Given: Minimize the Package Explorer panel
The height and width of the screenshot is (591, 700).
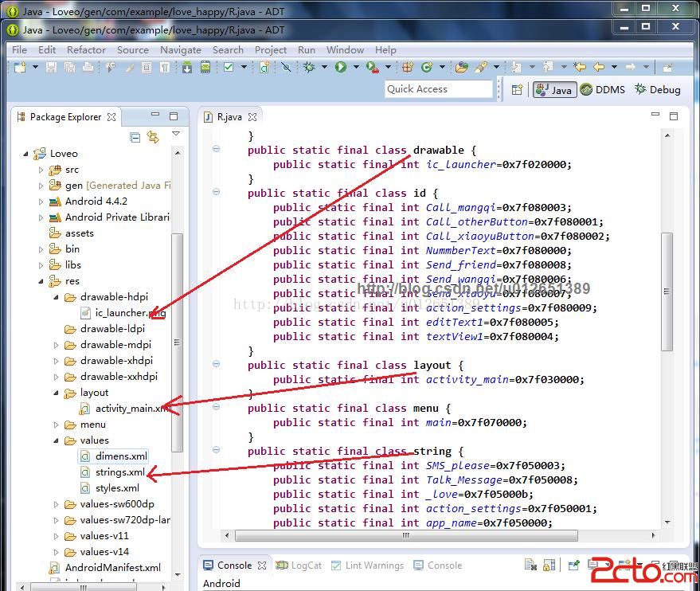Looking at the screenshot, I should 155,114.
